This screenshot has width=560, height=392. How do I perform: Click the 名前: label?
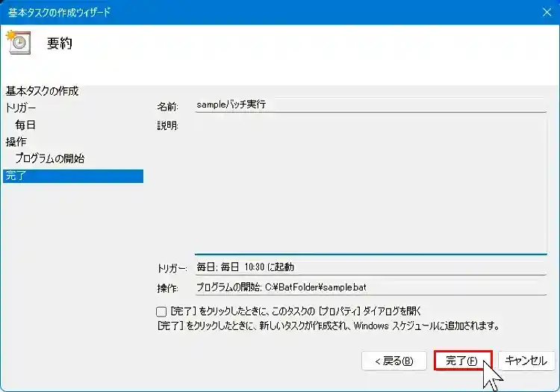tap(167, 106)
